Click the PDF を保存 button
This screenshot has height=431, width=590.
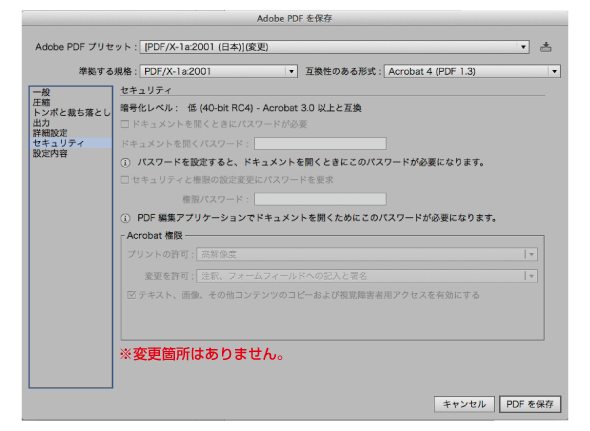point(530,404)
